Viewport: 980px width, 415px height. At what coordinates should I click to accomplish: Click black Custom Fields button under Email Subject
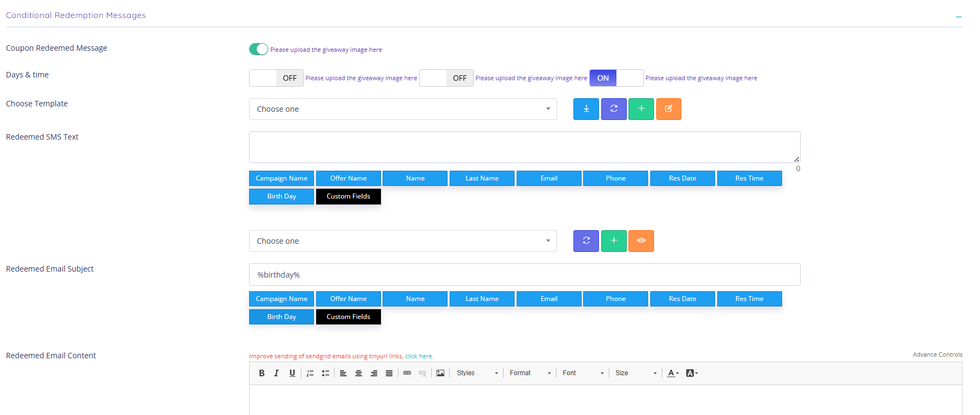point(348,317)
